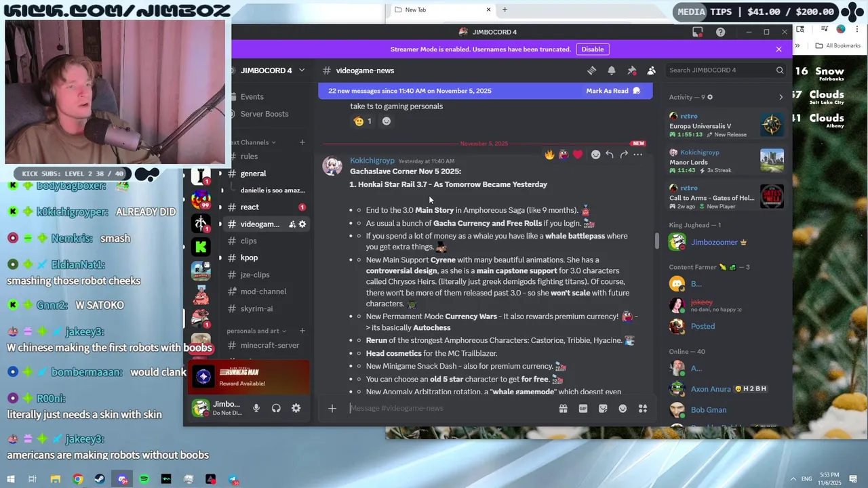Open the Apps launcher icon in message bar
The image size is (868, 488).
pos(643,408)
